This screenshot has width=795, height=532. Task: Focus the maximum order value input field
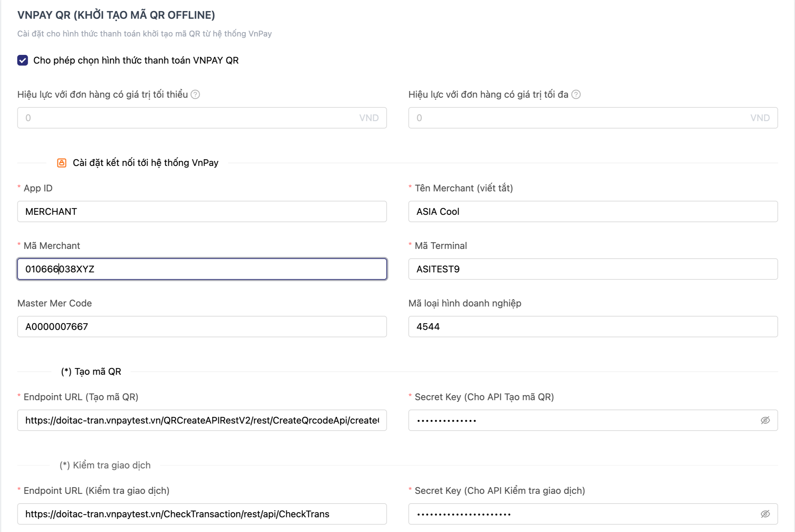(x=580, y=118)
